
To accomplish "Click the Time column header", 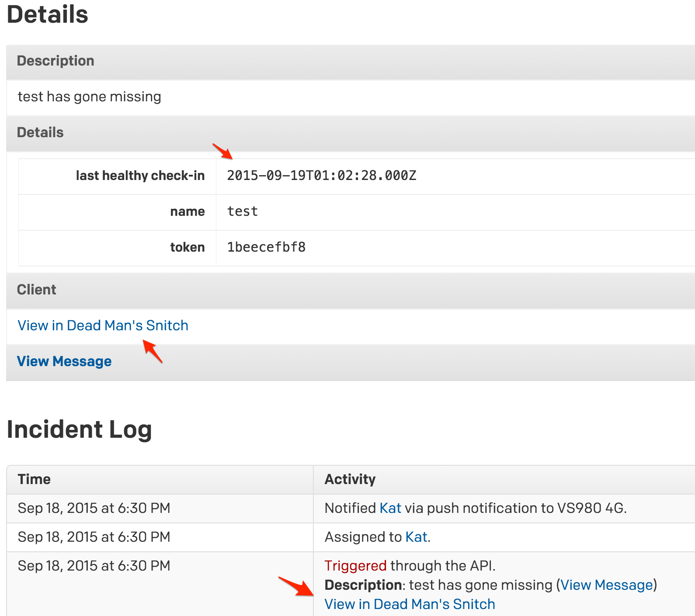I will [34, 479].
